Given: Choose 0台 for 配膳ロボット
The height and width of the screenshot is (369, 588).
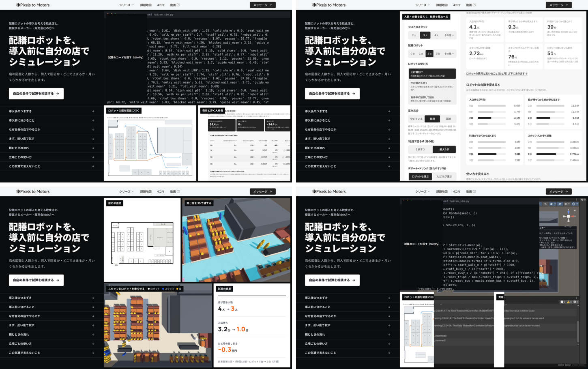Looking at the screenshot, I should pos(412,54).
